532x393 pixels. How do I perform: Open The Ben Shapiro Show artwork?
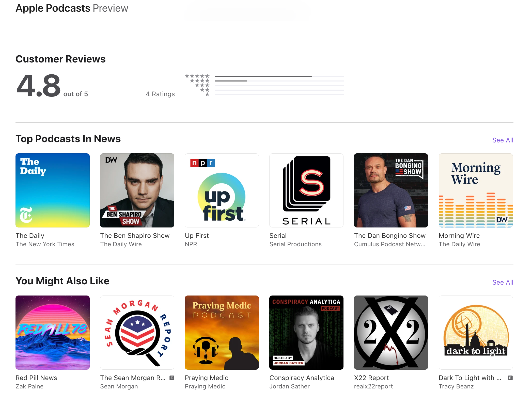(x=137, y=190)
